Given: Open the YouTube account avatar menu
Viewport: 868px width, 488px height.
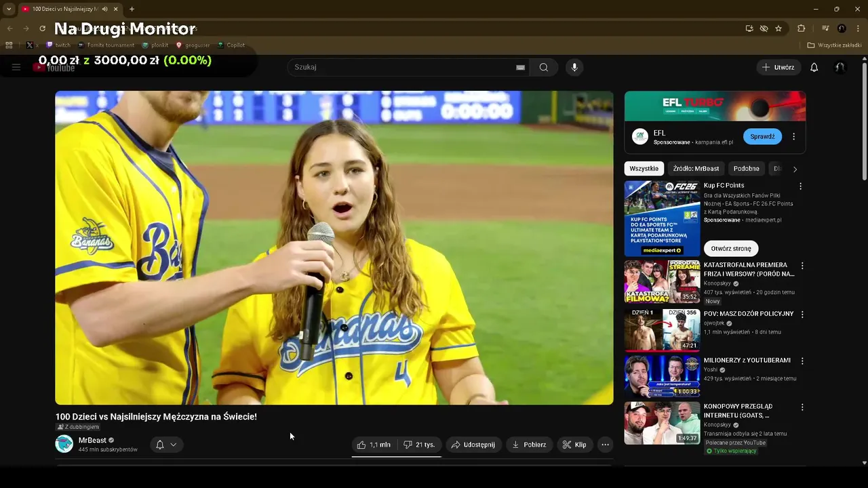Looking at the screenshot, I should (x=840, y=67).
